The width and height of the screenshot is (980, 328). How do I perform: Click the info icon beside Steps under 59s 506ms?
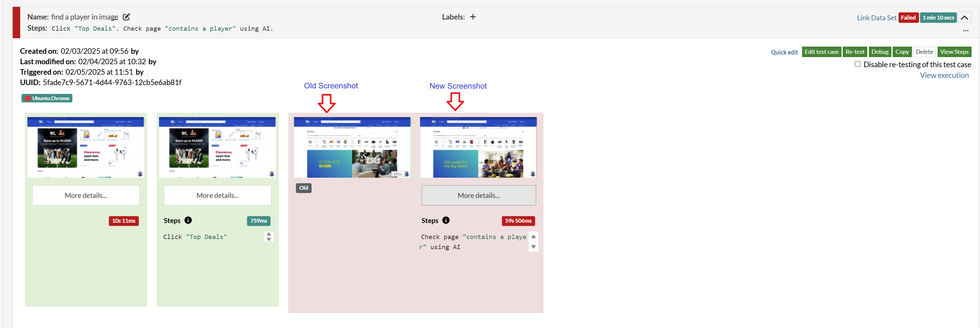pyautogui.click(x=446, y=220)
